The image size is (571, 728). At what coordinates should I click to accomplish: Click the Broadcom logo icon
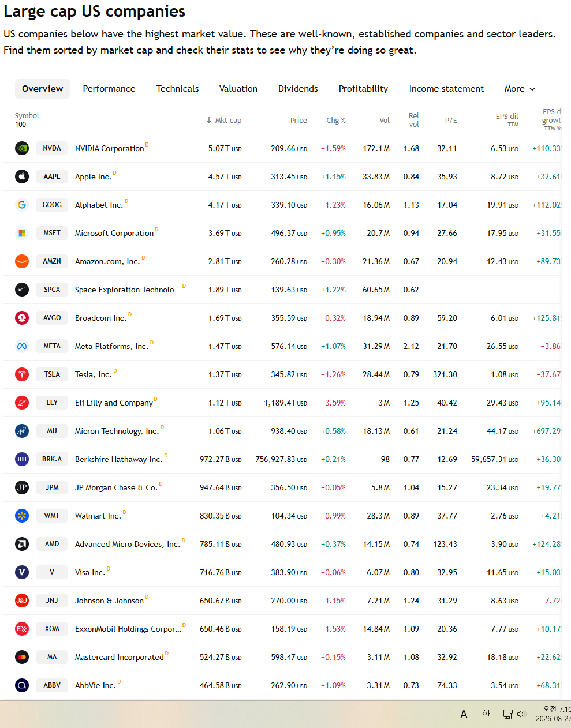[22, 318]
